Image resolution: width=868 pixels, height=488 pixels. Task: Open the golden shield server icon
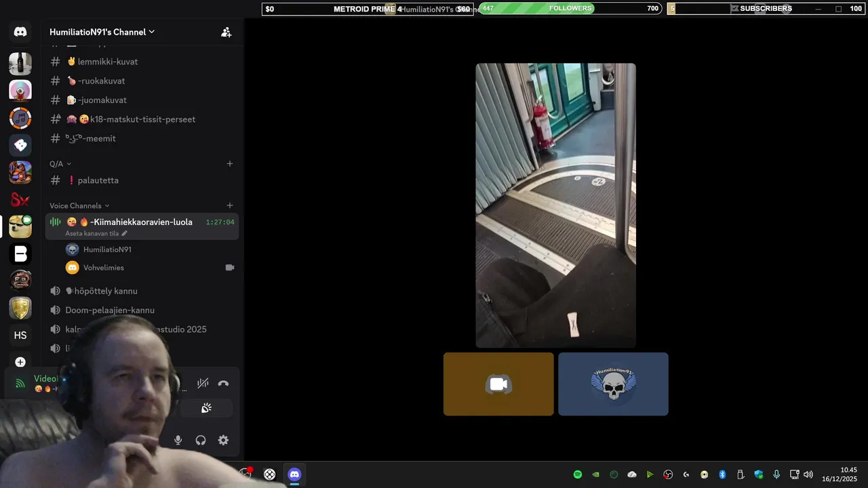pos(20,308)
